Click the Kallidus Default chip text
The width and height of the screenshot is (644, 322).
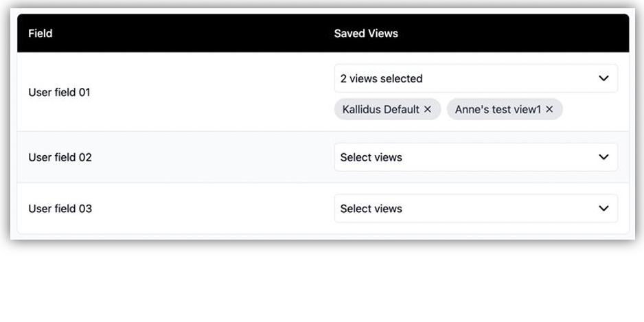[x=381, y=109]
